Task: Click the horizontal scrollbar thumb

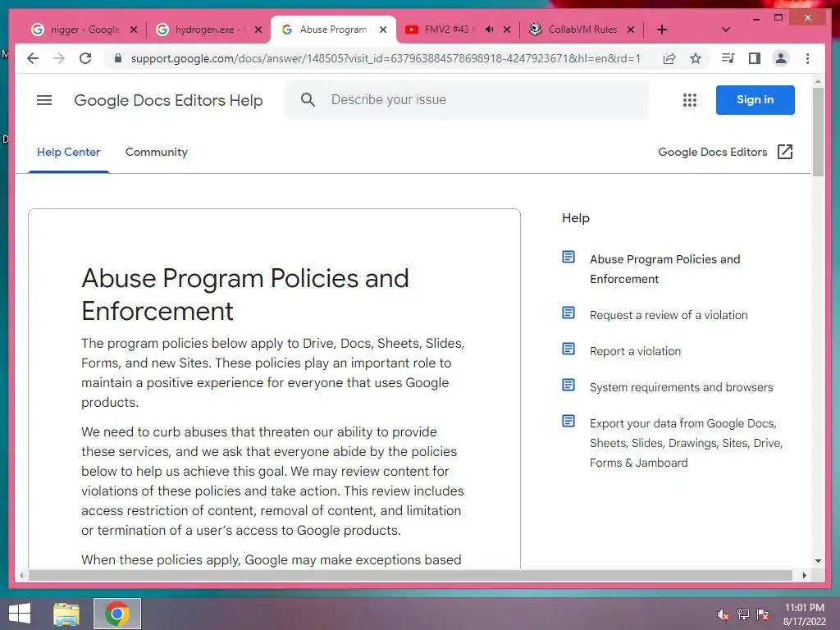Action: (x=410, y=575)
